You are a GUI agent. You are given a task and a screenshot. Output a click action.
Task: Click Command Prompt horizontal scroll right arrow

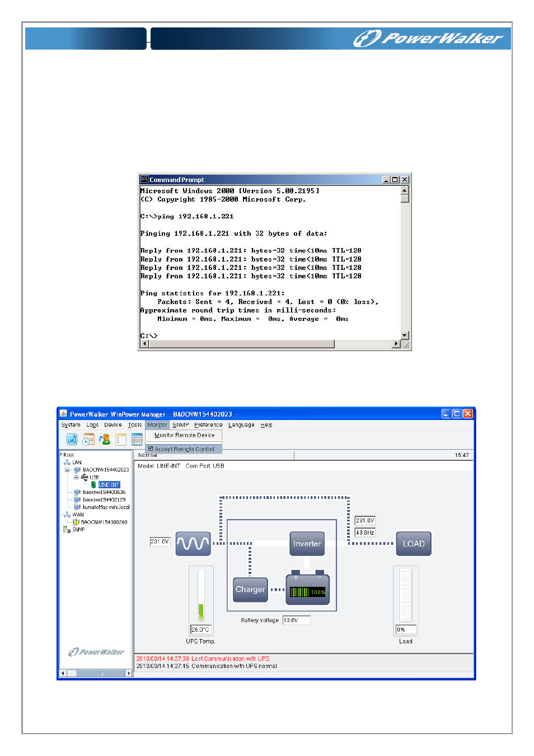click(x=396, y=344)
